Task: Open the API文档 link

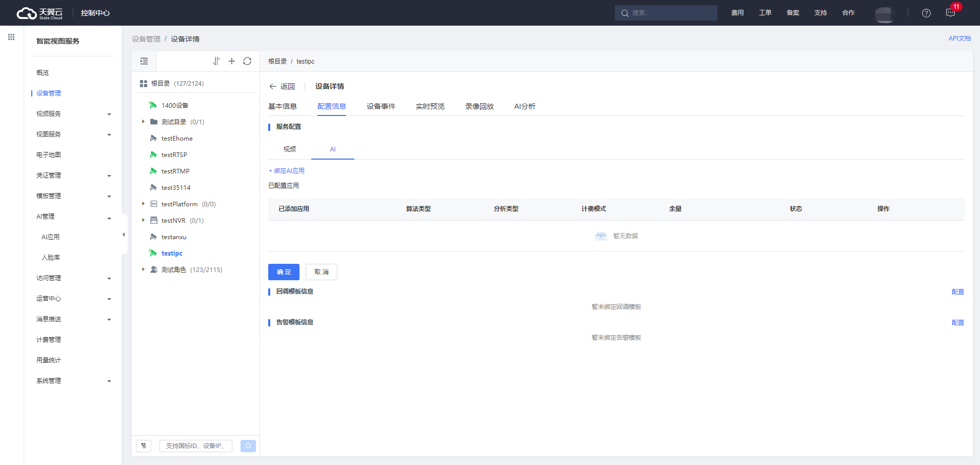Action: [959, 38]
